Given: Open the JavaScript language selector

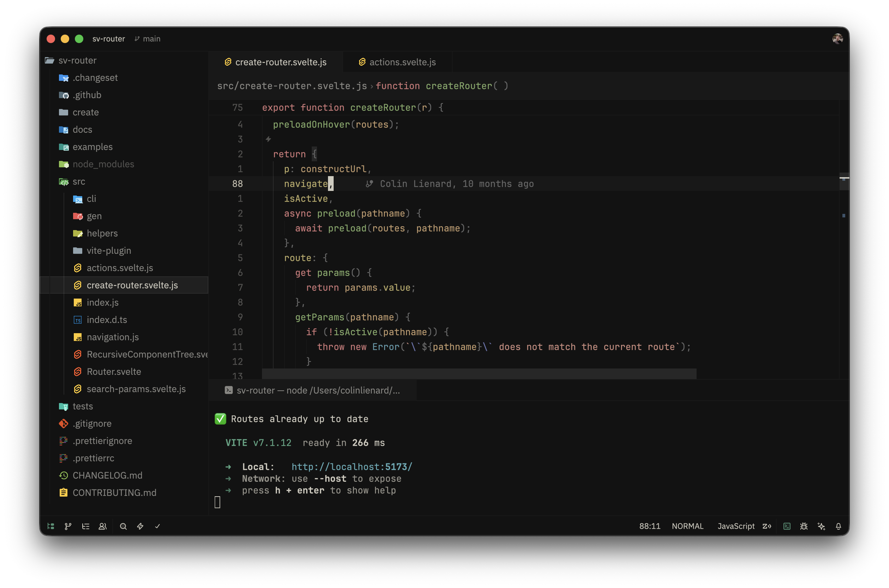Looking at the screenshot, I should tap(735, 526).
